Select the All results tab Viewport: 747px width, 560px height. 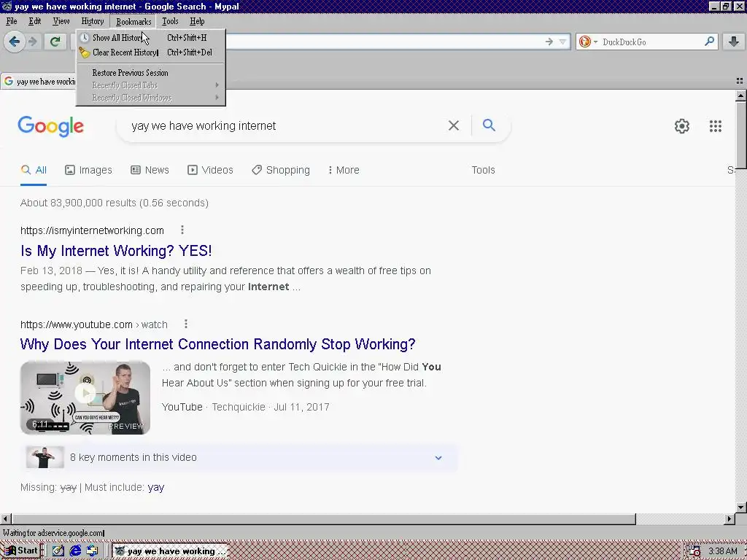[x=34, y=170]
